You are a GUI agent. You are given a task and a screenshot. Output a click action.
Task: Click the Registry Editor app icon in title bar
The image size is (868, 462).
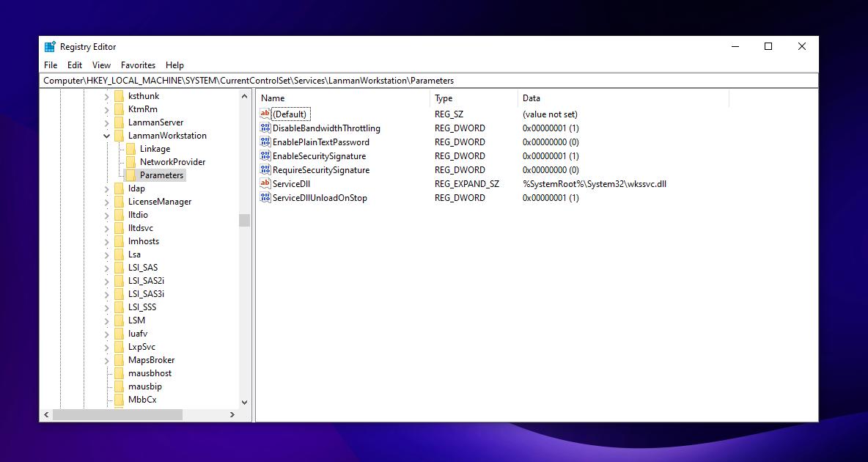50,47
